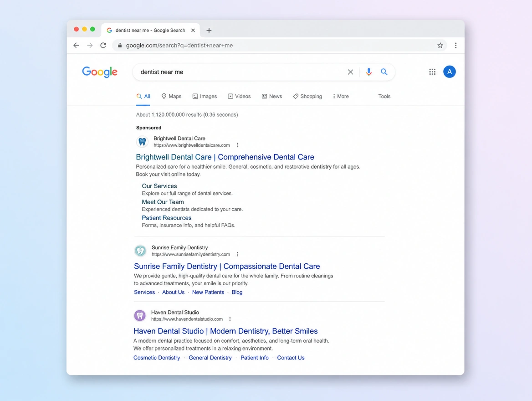Open the 'General Dentistry' sitelink
Viewport: 532px width, 401px height.
(x=210, y=358)
